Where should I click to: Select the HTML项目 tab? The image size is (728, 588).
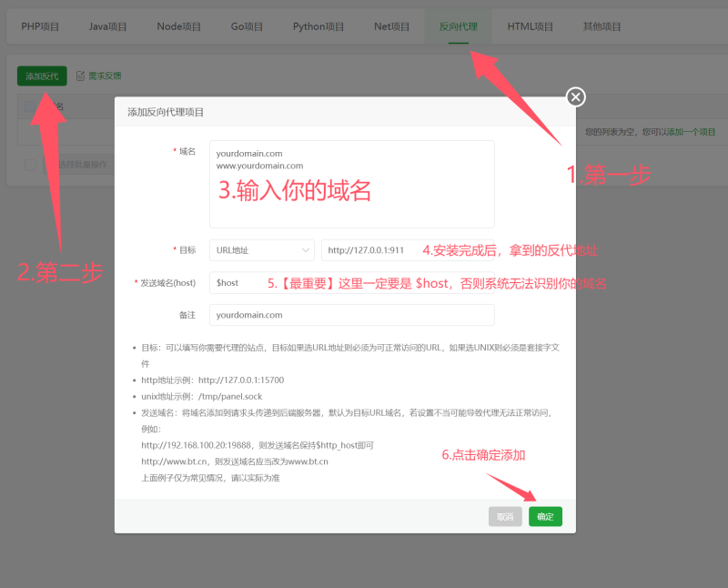coord(530,26)
